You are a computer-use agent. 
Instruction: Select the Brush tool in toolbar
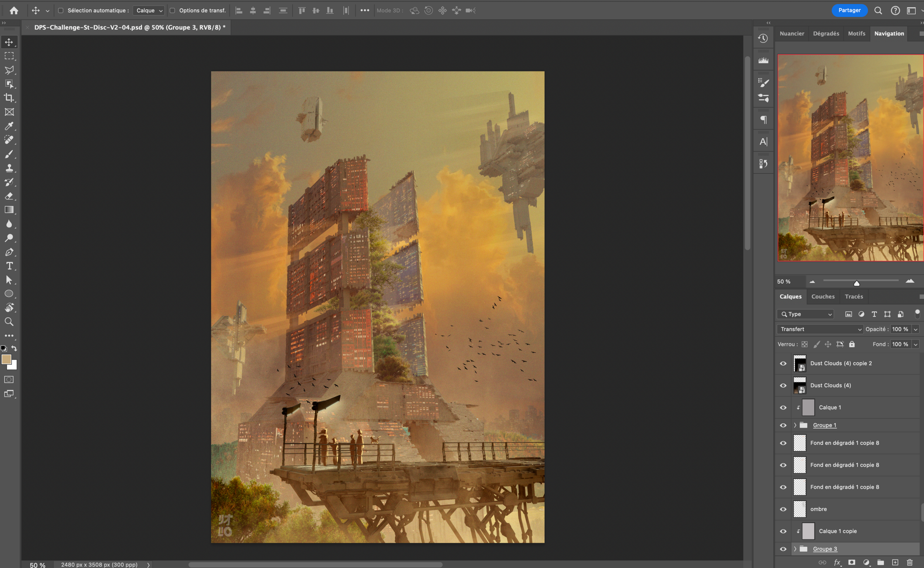[x=9, y=154]
